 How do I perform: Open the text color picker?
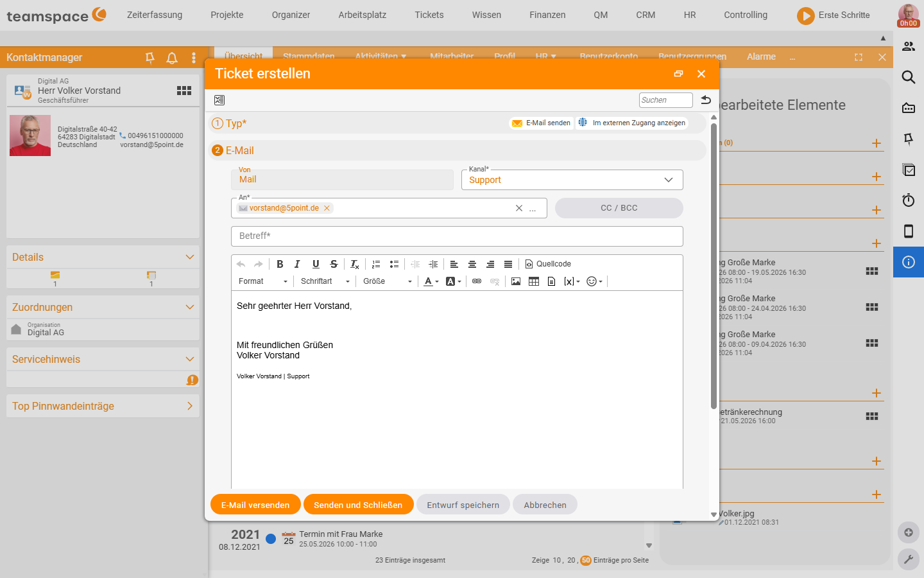(x=431, y=281)
